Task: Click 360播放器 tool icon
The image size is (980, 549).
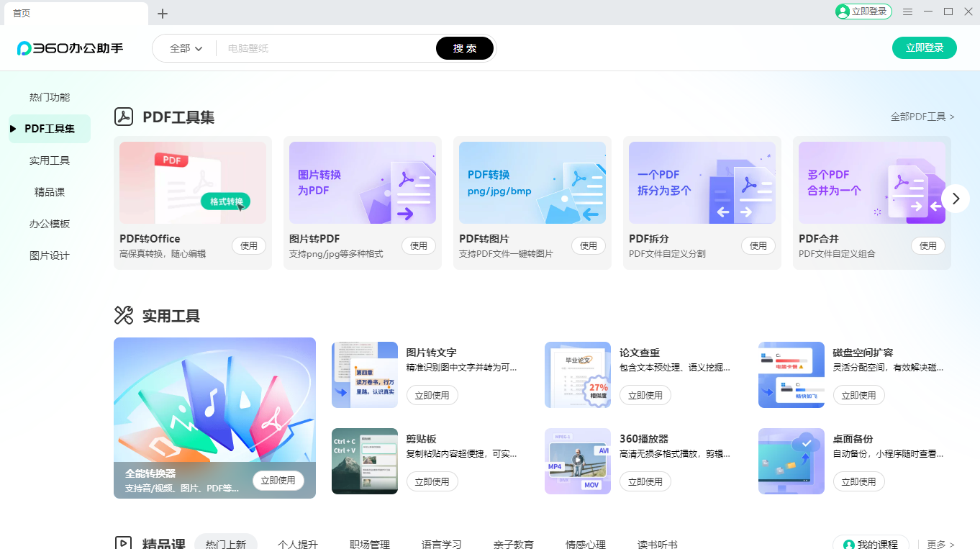Action: coord(578,461)
